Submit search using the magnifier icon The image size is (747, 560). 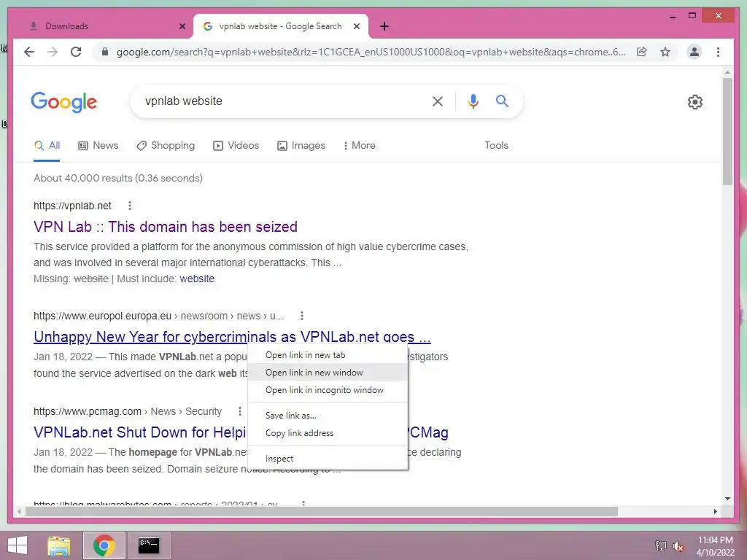tap(502, 101)
